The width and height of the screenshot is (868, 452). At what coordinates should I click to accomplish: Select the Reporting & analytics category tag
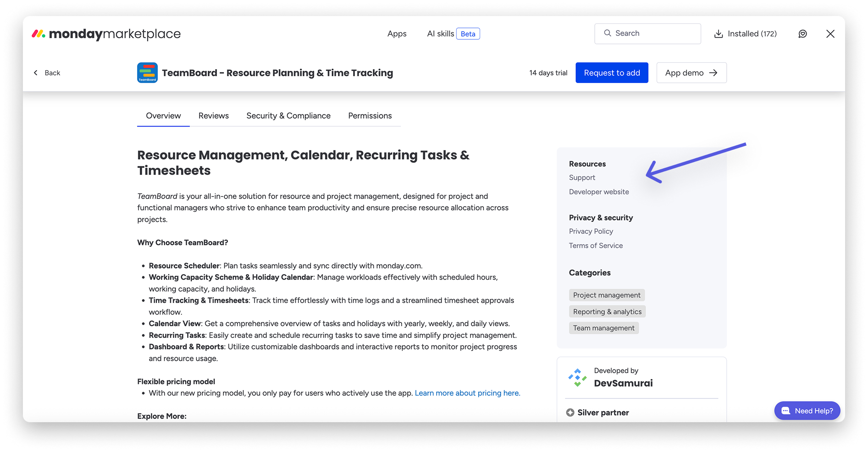point(608,312)
